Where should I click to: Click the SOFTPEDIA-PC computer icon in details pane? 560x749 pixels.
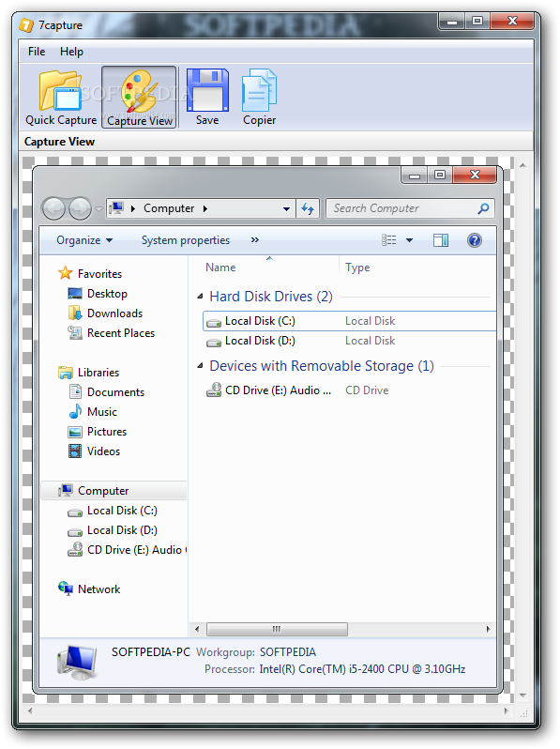coord(77,662)
